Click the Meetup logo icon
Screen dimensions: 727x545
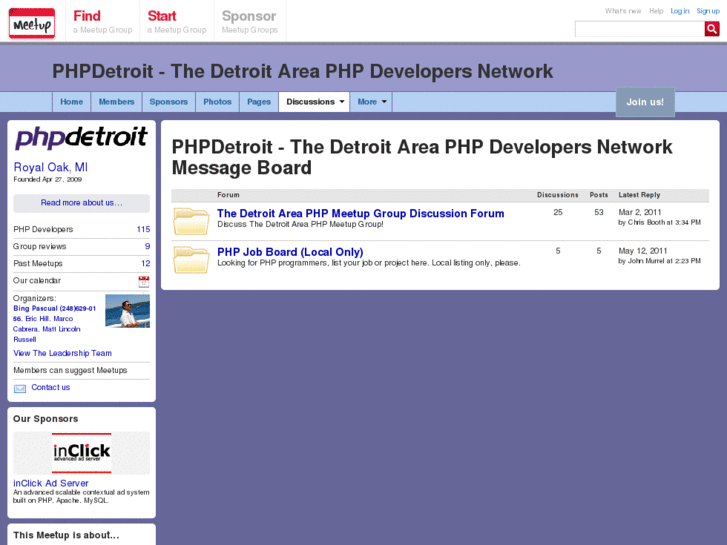[32, 23]
